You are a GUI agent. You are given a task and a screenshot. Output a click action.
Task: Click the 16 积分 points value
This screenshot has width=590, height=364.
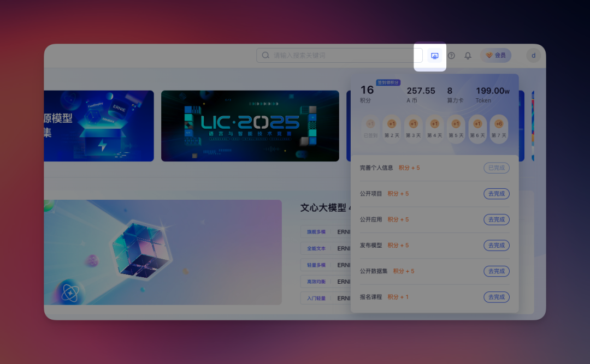367,94
